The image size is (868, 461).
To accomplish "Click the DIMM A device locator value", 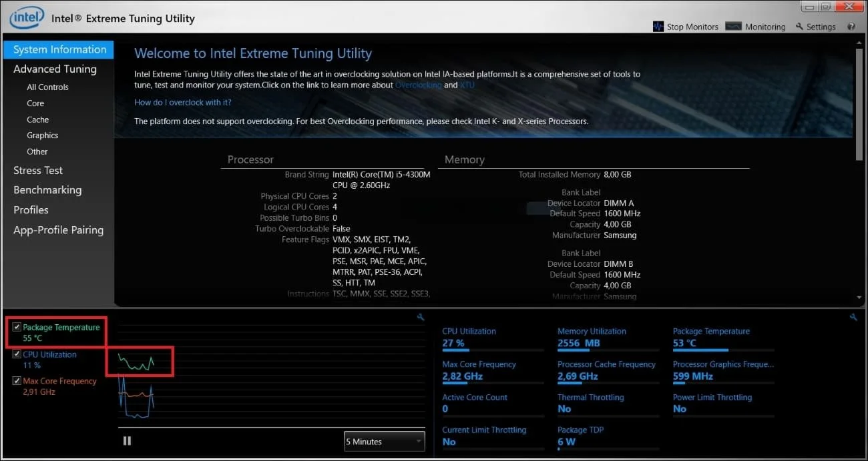I will (x=619, y=203).
